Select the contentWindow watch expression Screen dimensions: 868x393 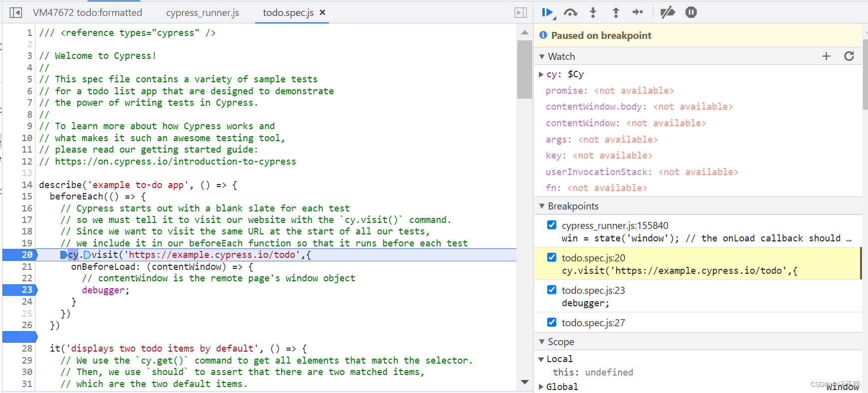626,123
